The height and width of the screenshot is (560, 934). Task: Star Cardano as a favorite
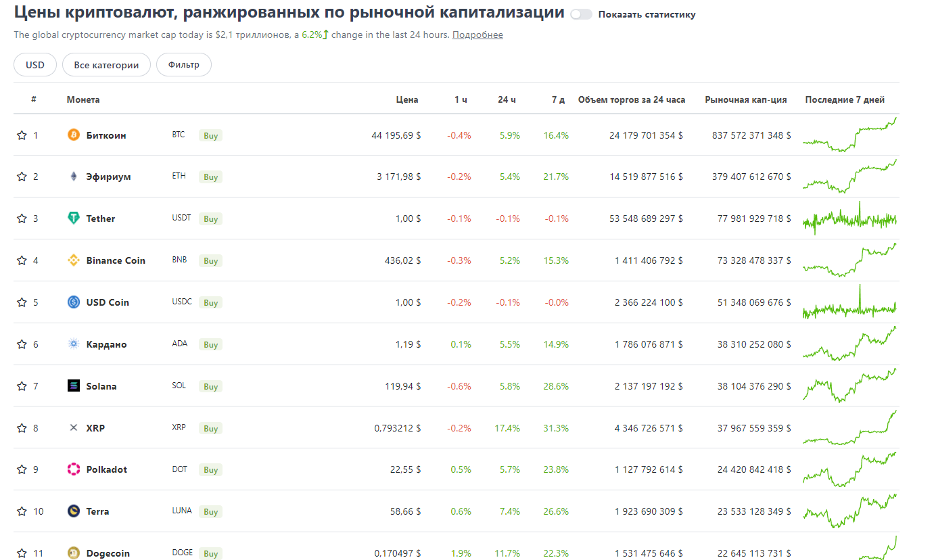click(22, 344)
